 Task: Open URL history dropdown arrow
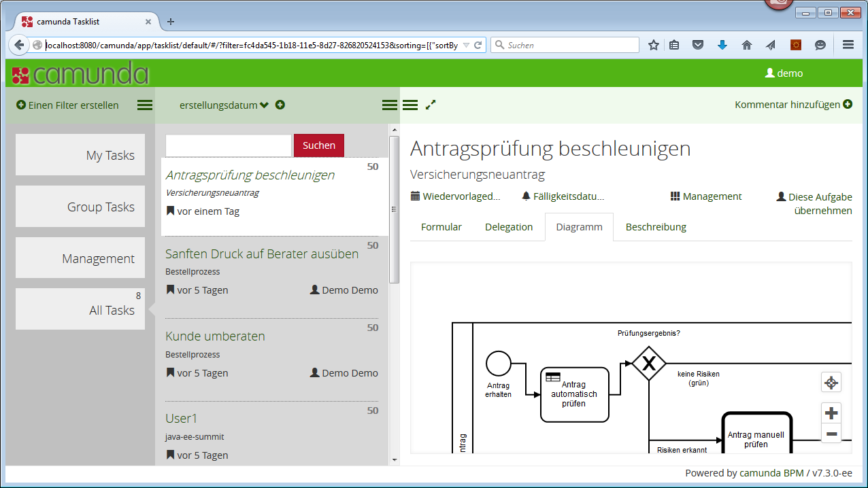pyautogui.click(x=466, y=45)
